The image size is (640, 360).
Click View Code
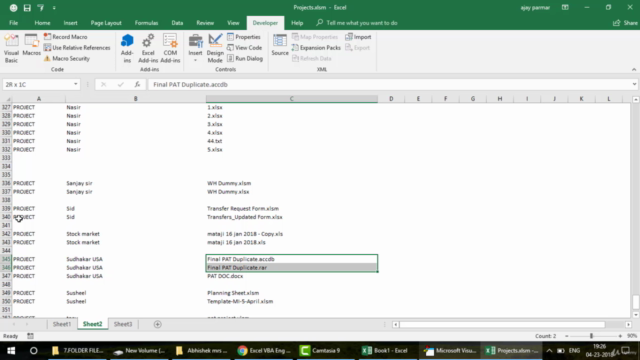click(244, 48)
